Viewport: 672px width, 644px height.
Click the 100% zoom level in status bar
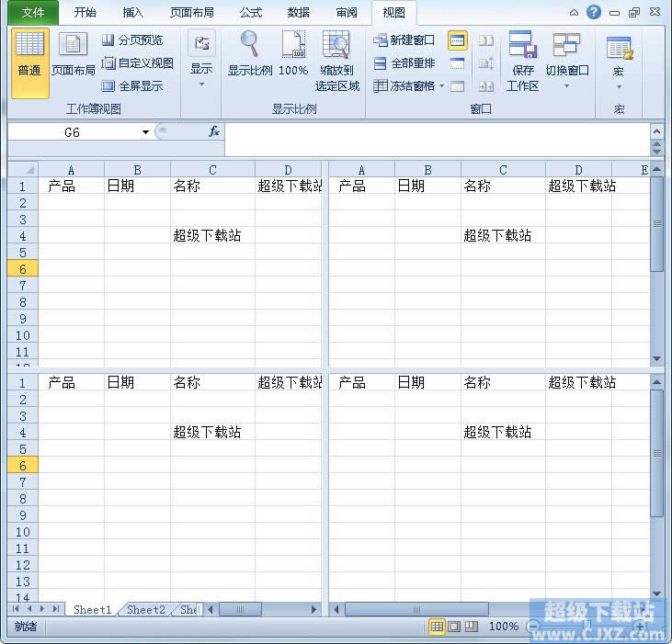[504, 627]
